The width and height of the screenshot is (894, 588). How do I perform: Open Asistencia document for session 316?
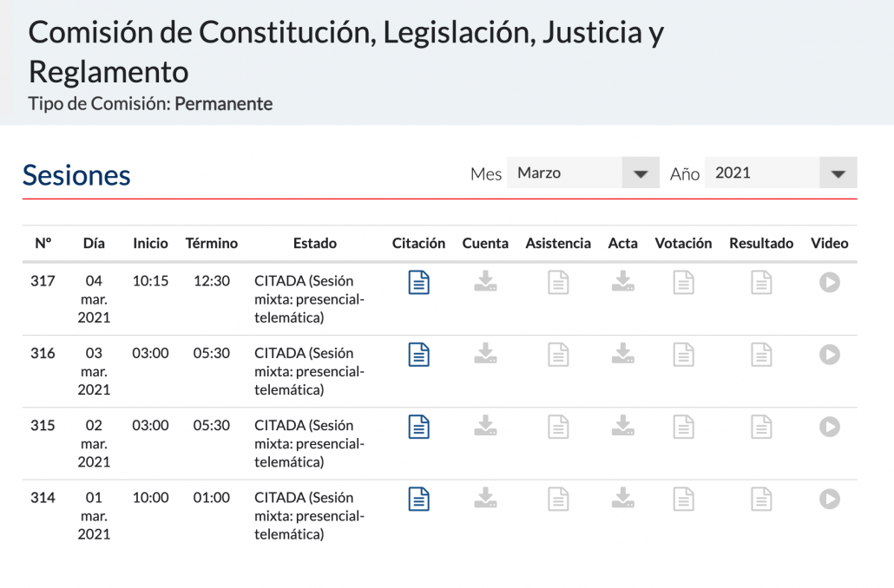pos(558,355)
